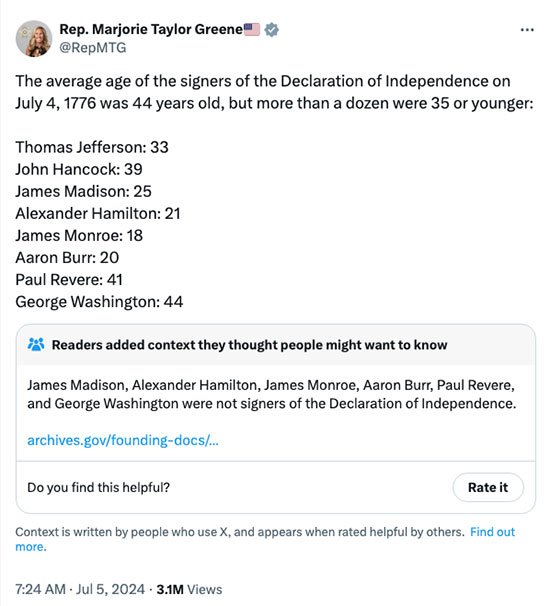Viewport: 550px width, 606px height.
Task: Click the Community Notes people icon
Action: click(36, 344)
